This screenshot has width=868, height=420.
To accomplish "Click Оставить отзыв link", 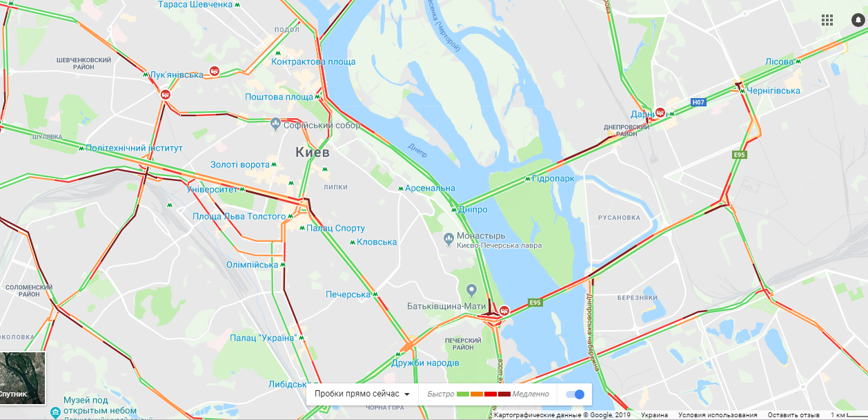I will pos(793,415).
